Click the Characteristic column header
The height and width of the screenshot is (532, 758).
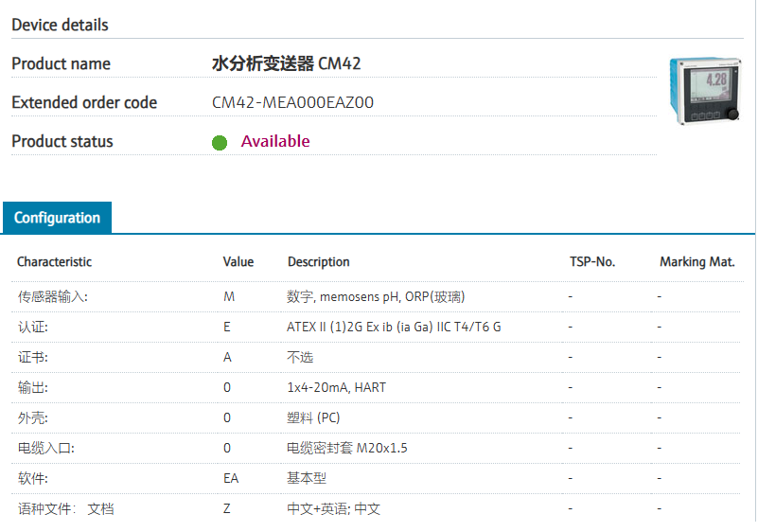(55, 261)
